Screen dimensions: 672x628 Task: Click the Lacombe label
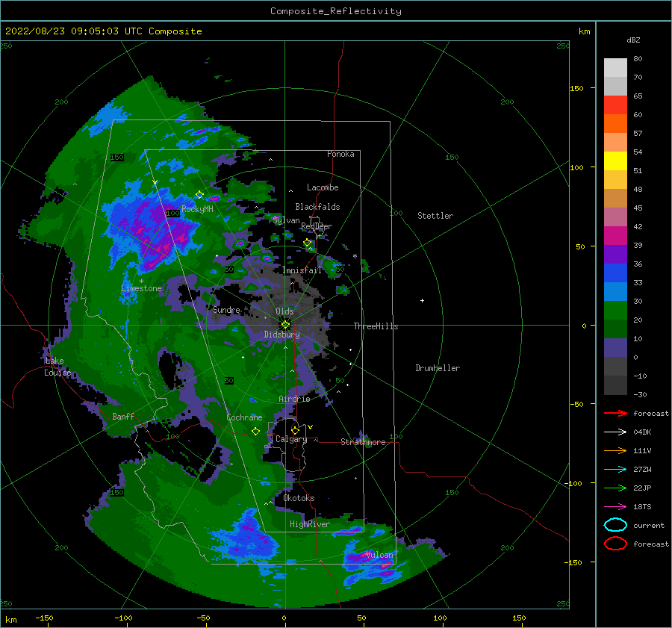(x=323, y=187)
